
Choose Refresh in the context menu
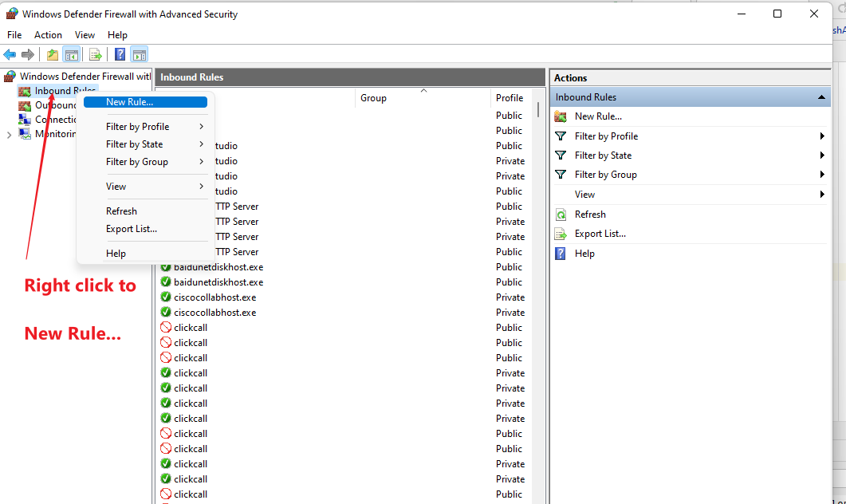tap(145, 211)
